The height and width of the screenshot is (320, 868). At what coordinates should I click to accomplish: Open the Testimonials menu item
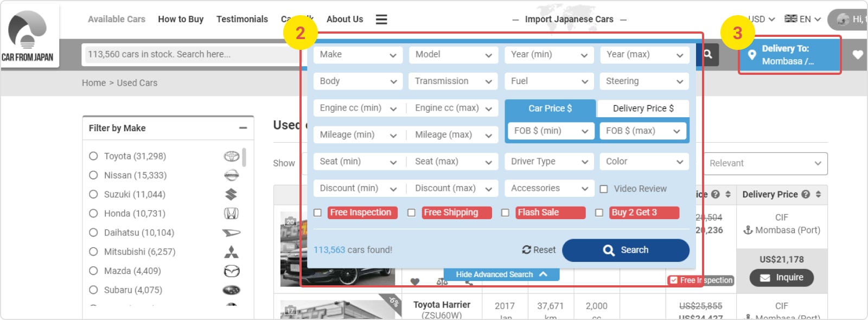click(x=242, y=20)
